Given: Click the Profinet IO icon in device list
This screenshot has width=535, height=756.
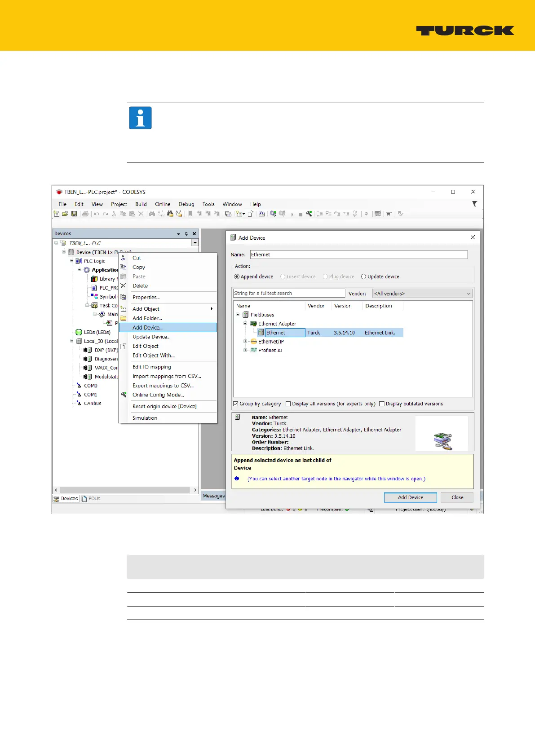Looking at the screenshot, I should pos(254,350).
